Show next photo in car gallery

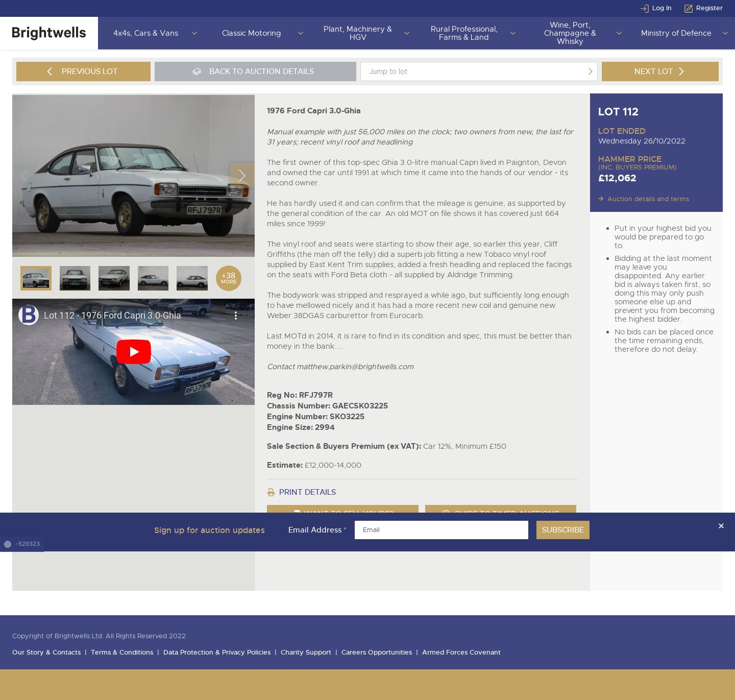242,176
